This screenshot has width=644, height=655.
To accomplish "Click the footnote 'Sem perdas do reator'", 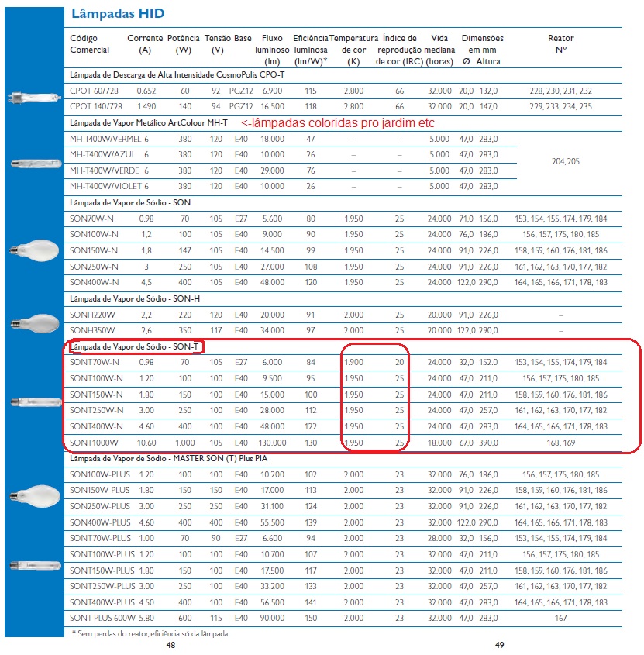I will (150, 634).
